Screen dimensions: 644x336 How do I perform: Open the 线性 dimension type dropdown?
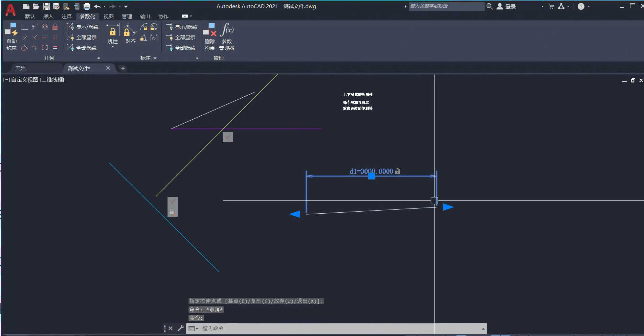113,47
